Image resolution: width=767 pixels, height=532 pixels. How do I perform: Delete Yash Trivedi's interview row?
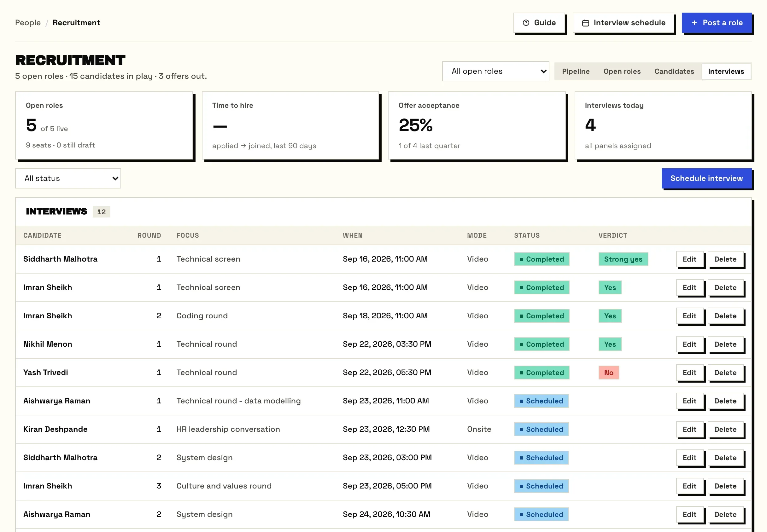[x=725, y=372]
